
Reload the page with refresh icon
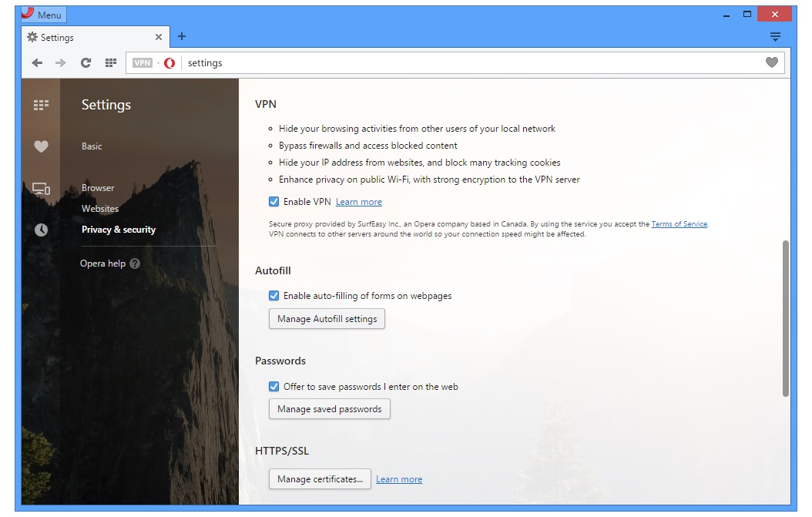pyautogui.click(x=86, y=62)
